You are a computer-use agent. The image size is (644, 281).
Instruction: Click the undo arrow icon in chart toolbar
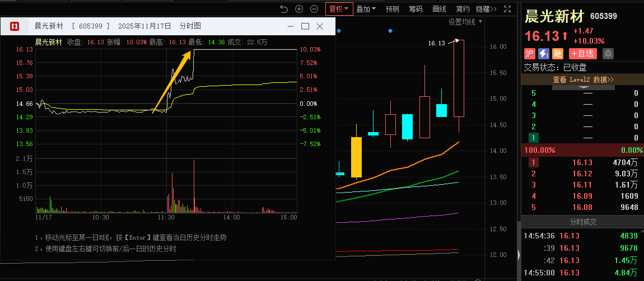(284, 9)
